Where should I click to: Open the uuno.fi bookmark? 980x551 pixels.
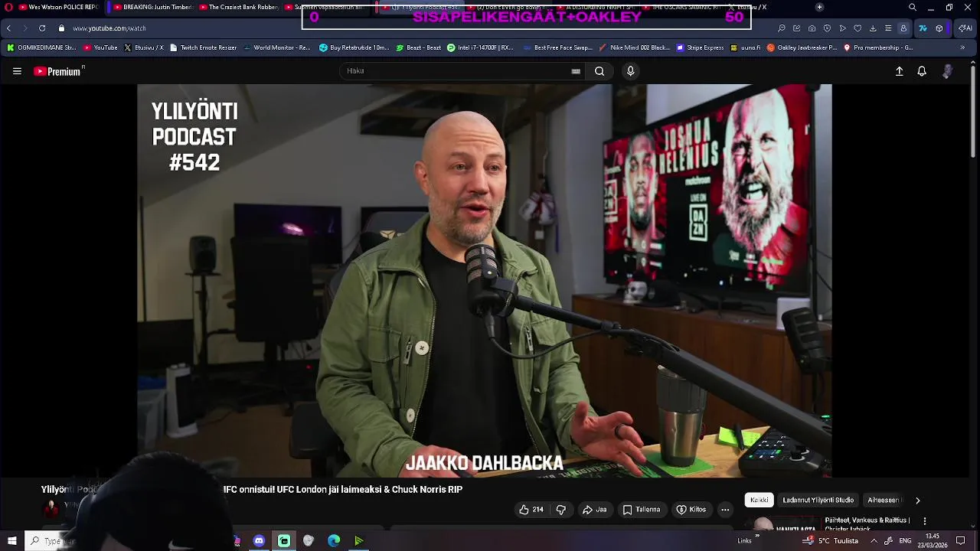coord(746,47)
